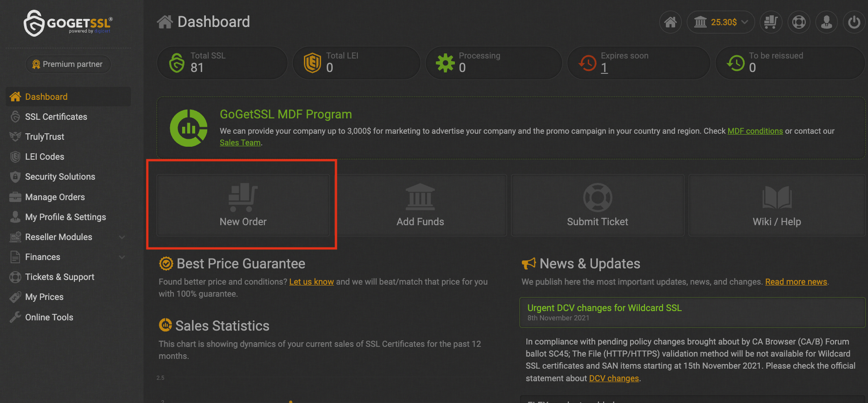Click the 8th November 2021 date
The width and height of the screenshot is (868, 403).
(x=558, y=318)
